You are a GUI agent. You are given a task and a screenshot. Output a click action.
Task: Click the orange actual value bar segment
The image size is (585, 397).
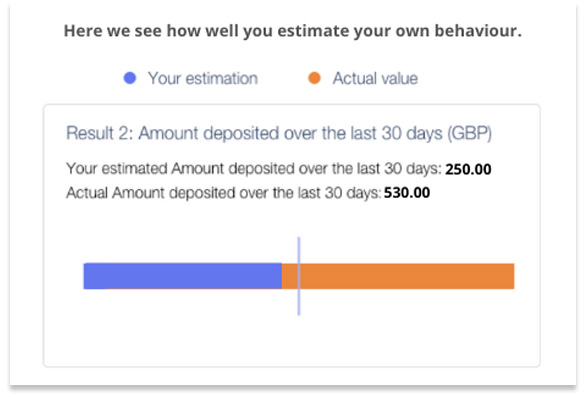pyautogui.click(x=398, y=276)
